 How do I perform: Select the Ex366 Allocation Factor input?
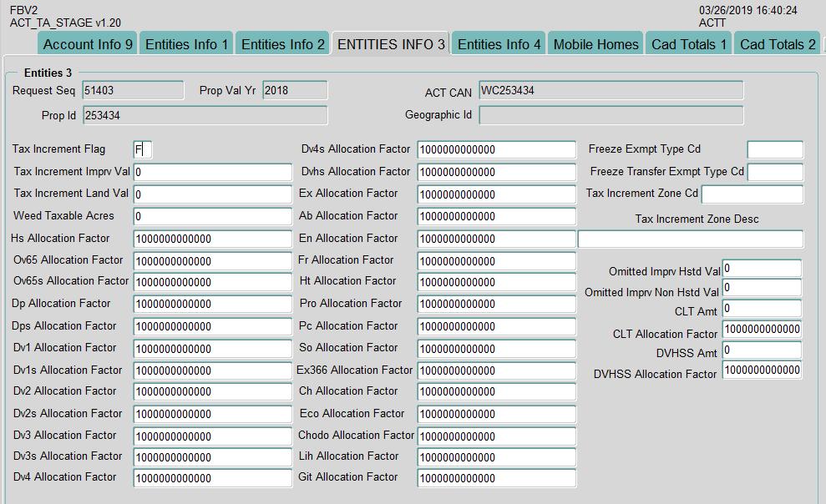(x=496, y=370)
